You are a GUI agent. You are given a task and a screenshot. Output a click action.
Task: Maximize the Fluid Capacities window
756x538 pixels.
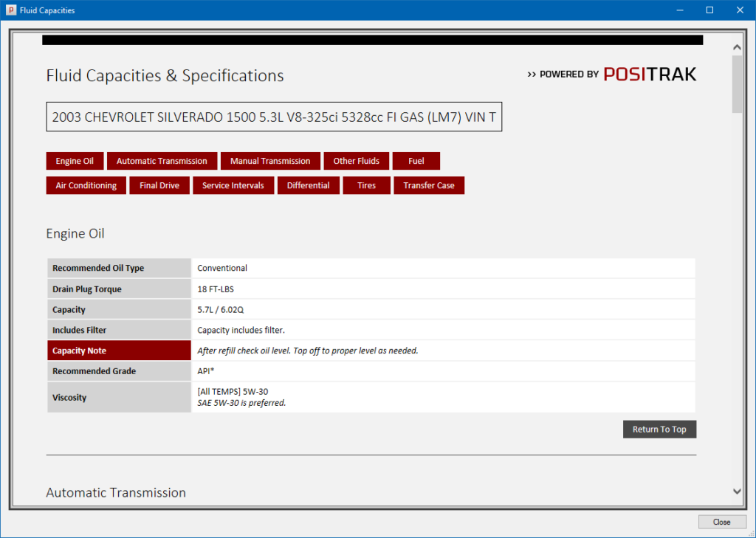click(x=709, y=10)
